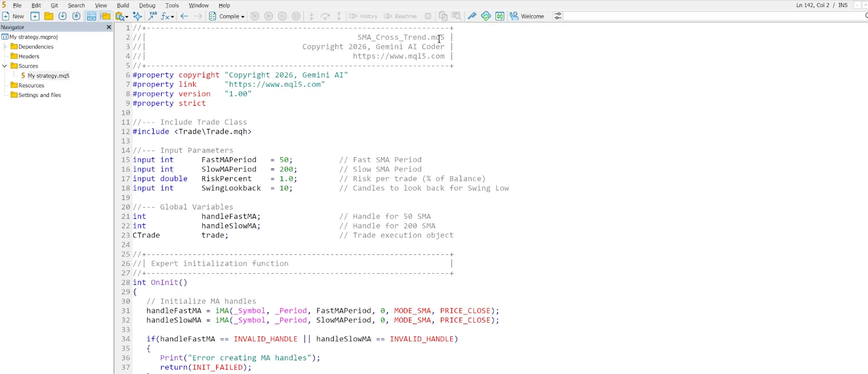The height and width of the screenshot is (374, 868).
Task: Open a file with the folder icon
Action: [x=49, y=16]
